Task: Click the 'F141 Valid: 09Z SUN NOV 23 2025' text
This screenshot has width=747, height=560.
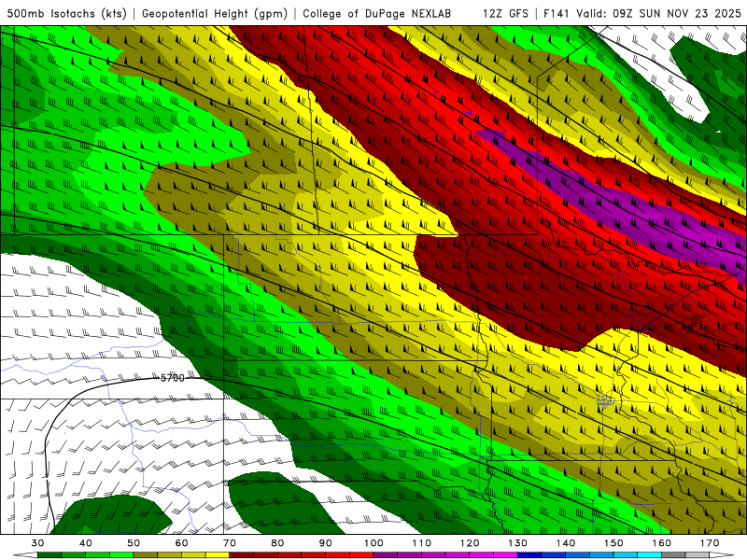Action: 642,13
